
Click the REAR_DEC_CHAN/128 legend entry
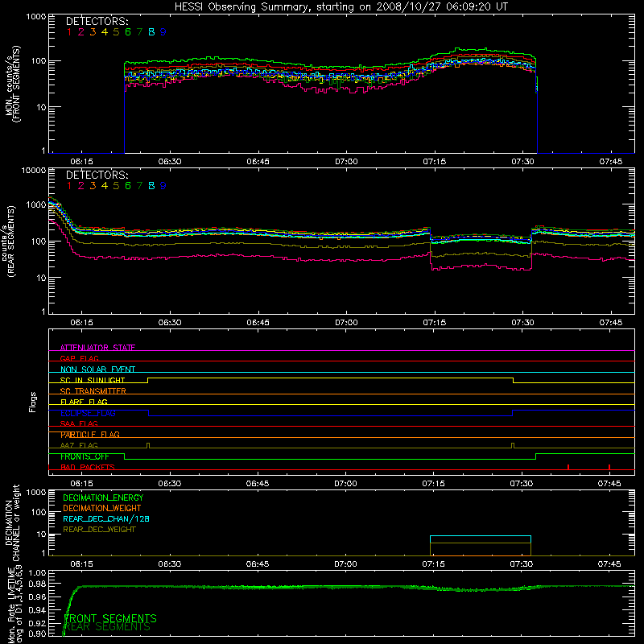106,518
